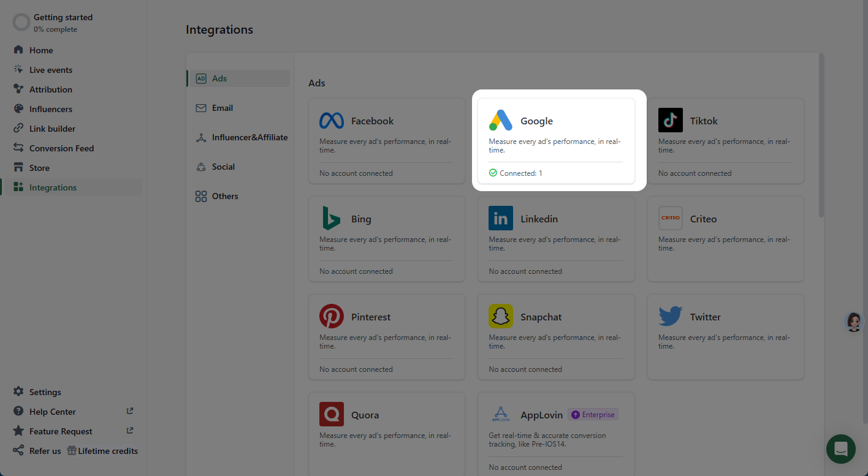
Task: Open the Facebook integration card
Action: pyautogui.click(x=387, y=140)
